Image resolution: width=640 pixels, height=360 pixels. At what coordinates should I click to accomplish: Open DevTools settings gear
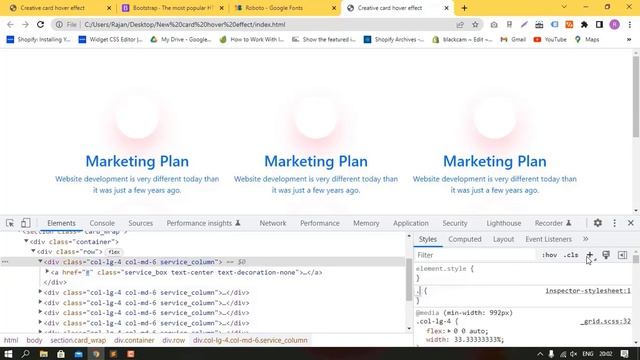coord(598,223)
